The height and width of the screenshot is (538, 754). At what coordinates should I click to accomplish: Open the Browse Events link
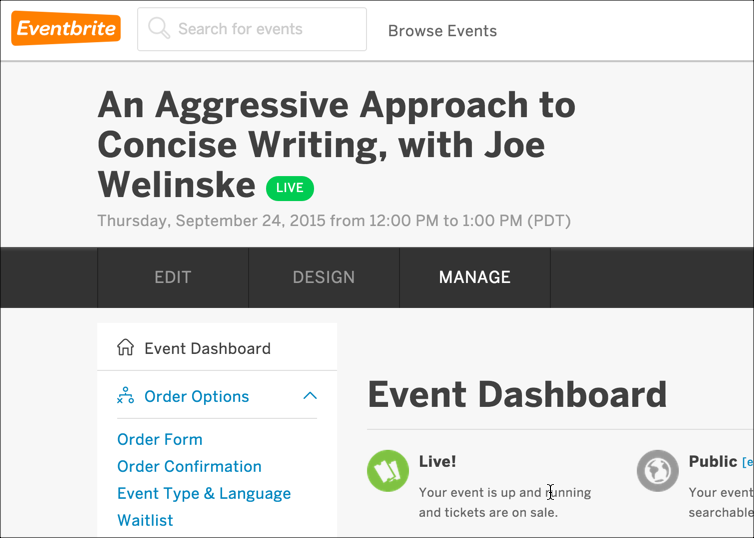pos(442,30)
